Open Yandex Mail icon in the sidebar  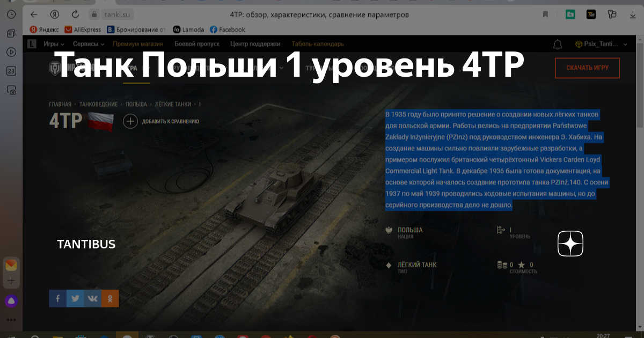click(11, 264)
